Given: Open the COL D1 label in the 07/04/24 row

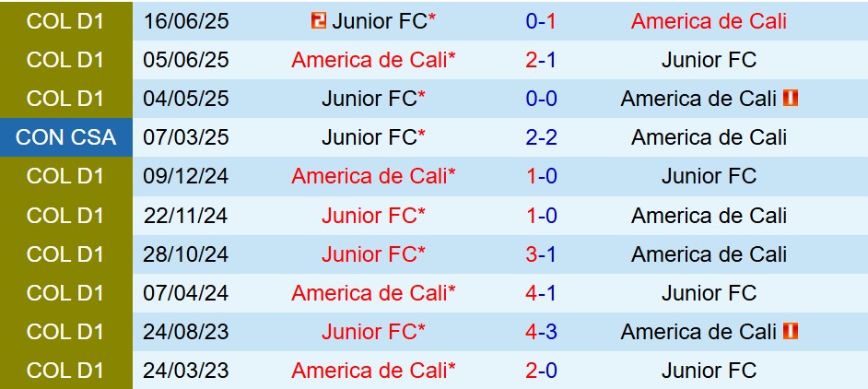Looking at the screenshot, I should [x=66, y=293].
